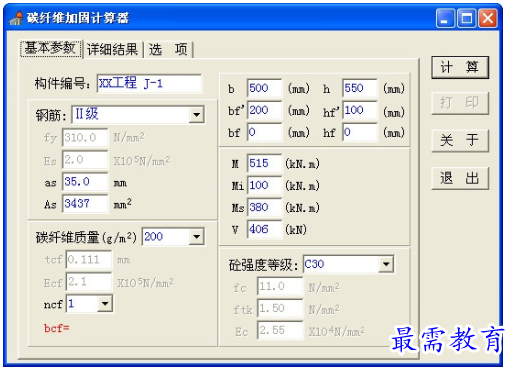The width and height of the screenshot is (513, 371).
Task: Click the 计 算 button
Action: [x=460, y=67]
